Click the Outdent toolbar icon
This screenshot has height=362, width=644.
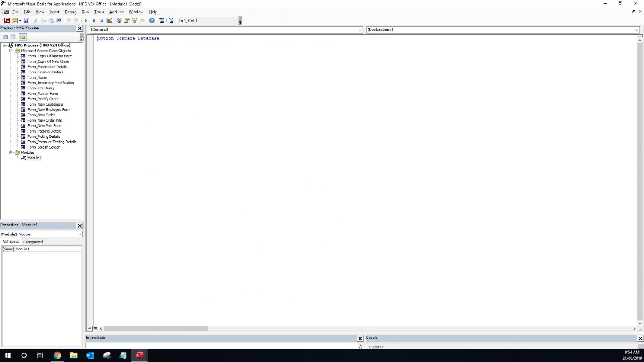coord(171,21)
